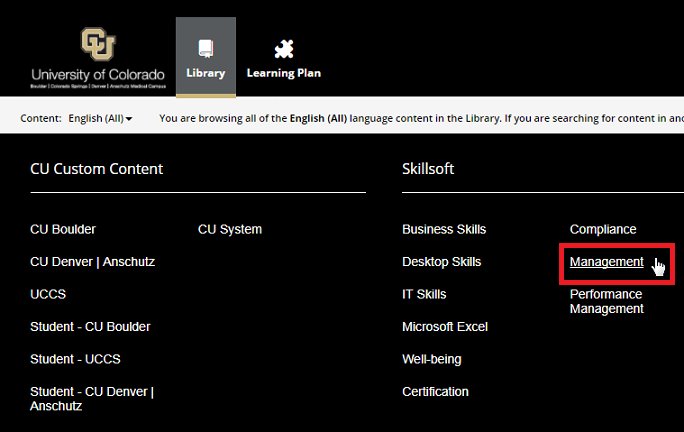Open the Content language English (All) dropdown

click(x=100, y=118)
